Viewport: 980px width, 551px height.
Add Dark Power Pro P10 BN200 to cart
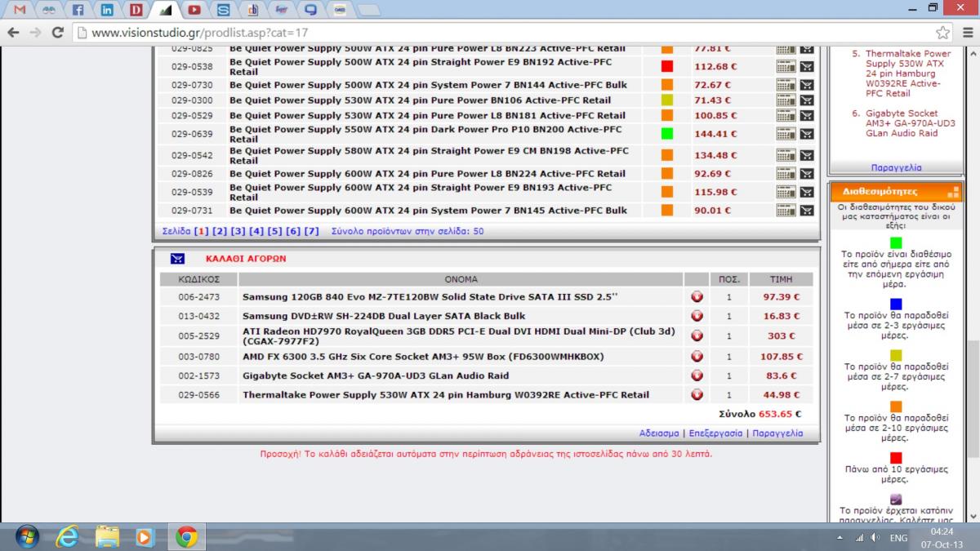[x=807, y=133]
